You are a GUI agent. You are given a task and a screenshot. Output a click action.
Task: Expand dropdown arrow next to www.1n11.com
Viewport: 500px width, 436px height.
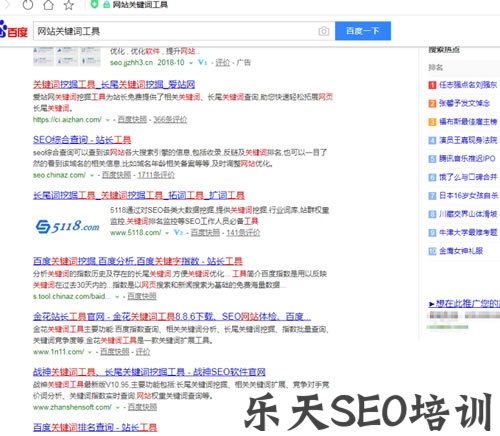click(90, 352)
